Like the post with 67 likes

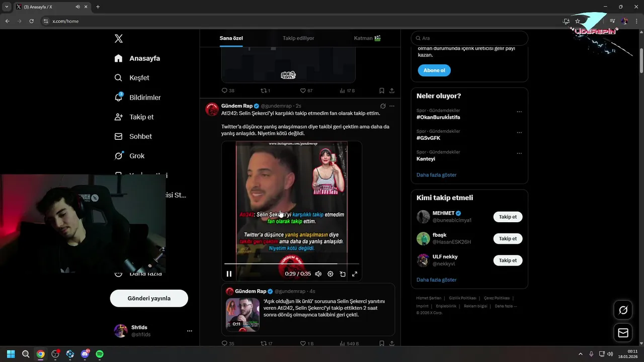(x=306, y=90)
